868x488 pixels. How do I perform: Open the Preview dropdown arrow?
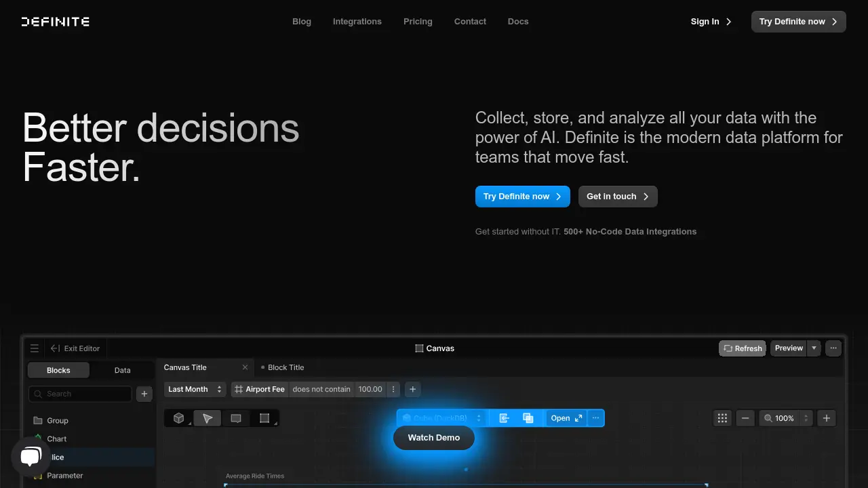click(x=814, y=348)
